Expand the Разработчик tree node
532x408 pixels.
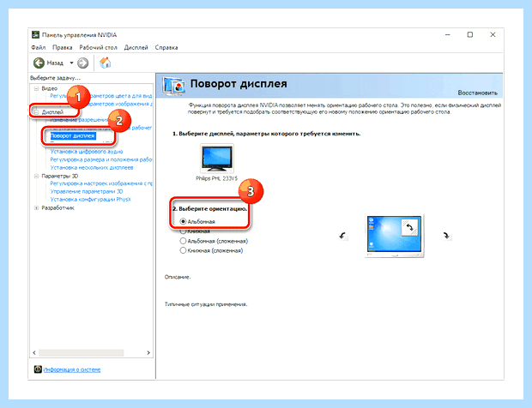click(x=36, y=207)
